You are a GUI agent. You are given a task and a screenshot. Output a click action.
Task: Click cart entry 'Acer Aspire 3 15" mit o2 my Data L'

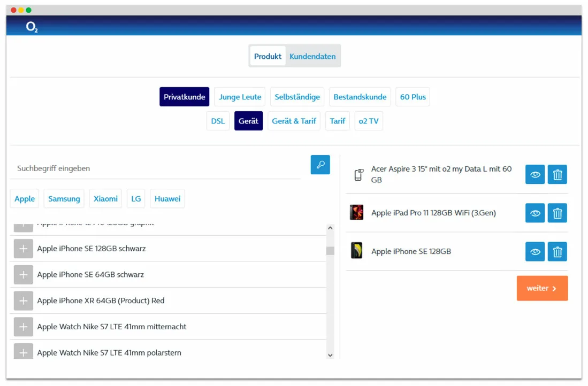coord(441,174)
